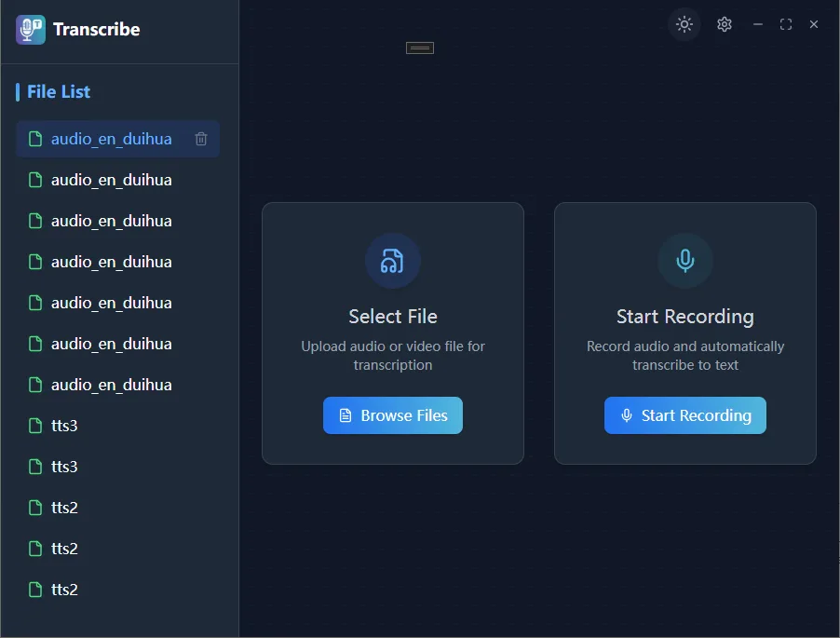Maximize the Transcribe window

[x=786, y=24]
